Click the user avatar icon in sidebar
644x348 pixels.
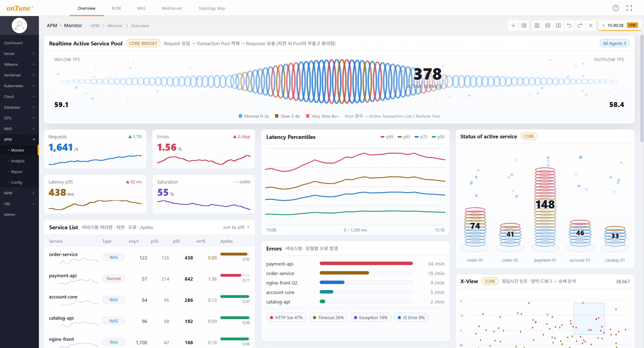[x=19, y=25]
